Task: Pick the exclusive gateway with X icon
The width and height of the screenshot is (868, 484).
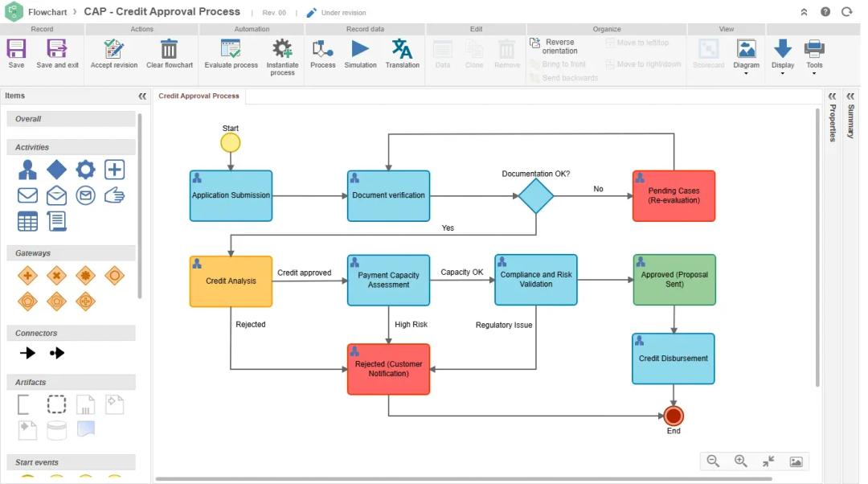Action: click(x=56, y=276)
